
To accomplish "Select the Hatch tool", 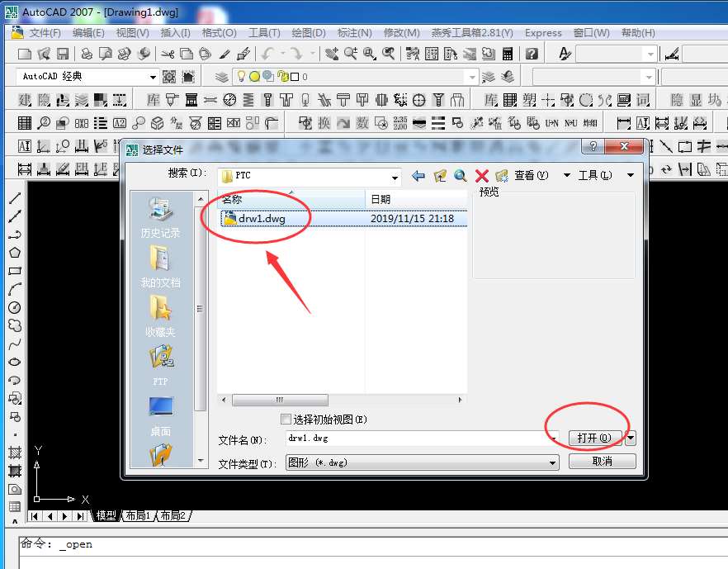I will [x=15, y=453].
